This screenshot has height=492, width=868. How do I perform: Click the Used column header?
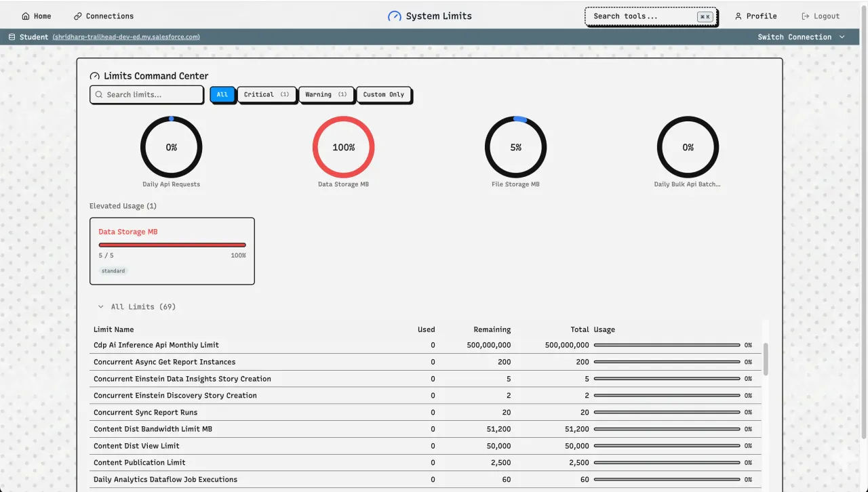coord(427,330)
